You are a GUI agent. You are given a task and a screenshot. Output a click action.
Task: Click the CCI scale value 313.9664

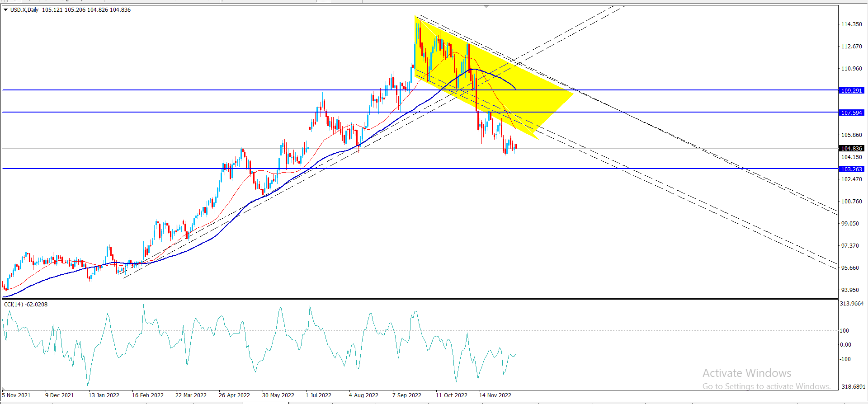[852, 304]
